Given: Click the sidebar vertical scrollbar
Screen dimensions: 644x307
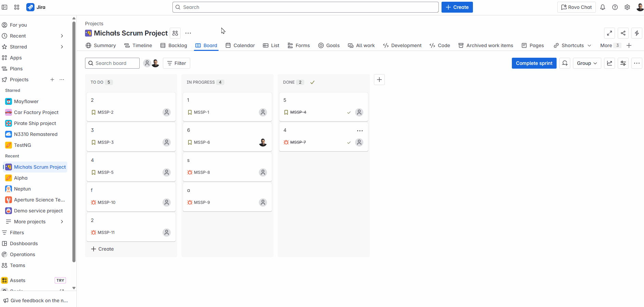Looking at the screenshot, I should 74,142.
